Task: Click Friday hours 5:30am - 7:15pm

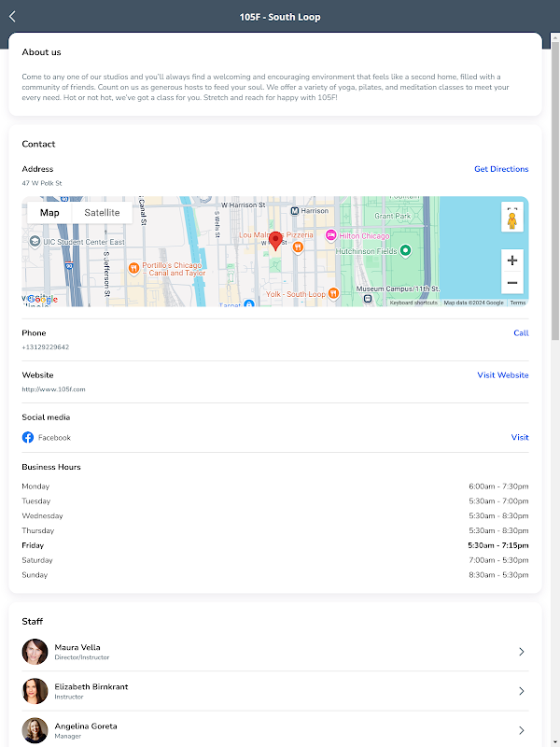Action: click(498, 545)
